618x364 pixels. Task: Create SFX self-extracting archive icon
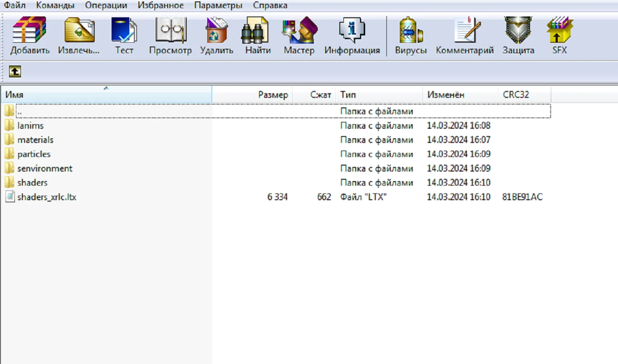[559, 30]
